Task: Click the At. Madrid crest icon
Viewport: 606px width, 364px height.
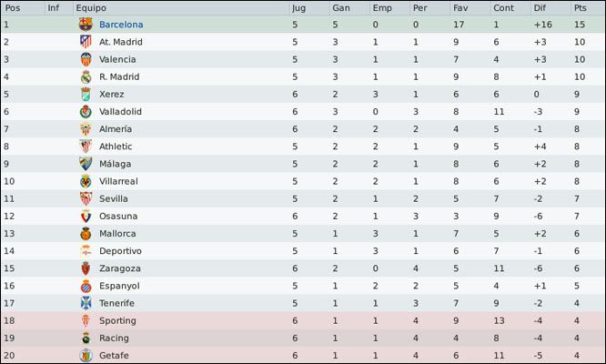Action: (86, 42)
